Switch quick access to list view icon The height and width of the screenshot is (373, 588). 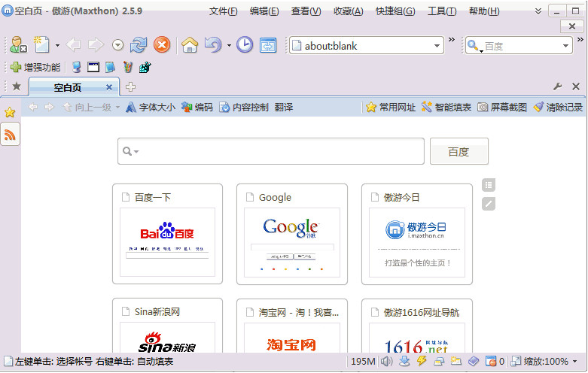point(489,185)
